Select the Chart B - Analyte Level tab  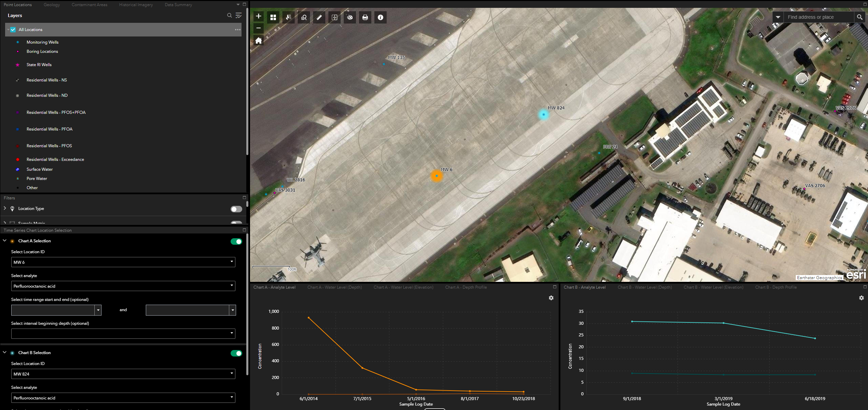(x=585, y=287)
